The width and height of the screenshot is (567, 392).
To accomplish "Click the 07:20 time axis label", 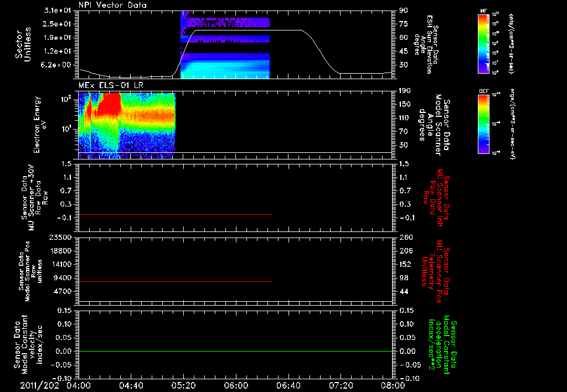I will pyautogui.click(x=341, y=385).
